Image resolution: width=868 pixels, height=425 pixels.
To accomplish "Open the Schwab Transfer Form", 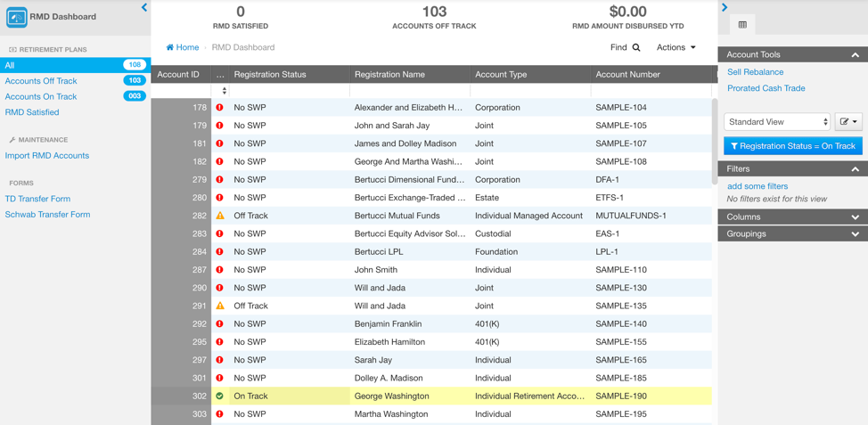I will coord(47,214).
